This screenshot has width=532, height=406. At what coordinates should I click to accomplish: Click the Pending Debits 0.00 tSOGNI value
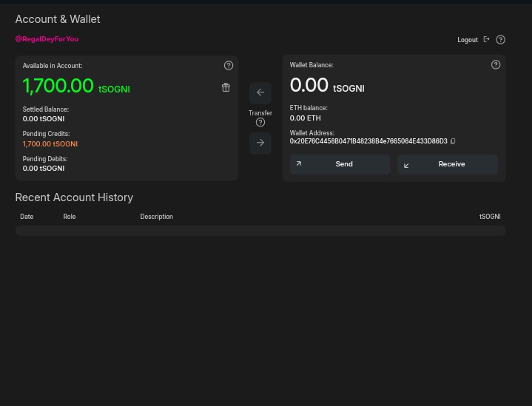point(44,168)
